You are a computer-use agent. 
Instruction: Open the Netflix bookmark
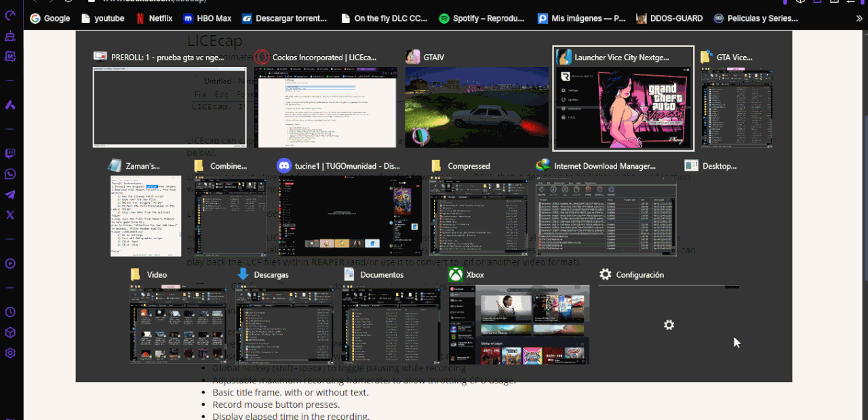154,18
